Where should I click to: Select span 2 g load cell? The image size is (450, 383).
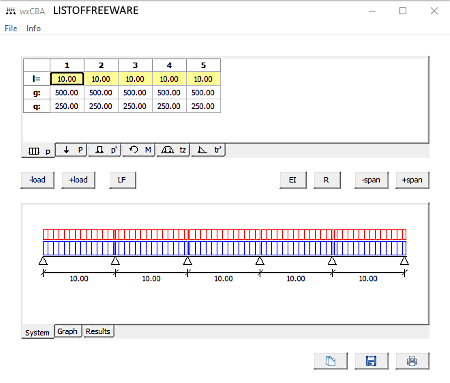(101, 93)
